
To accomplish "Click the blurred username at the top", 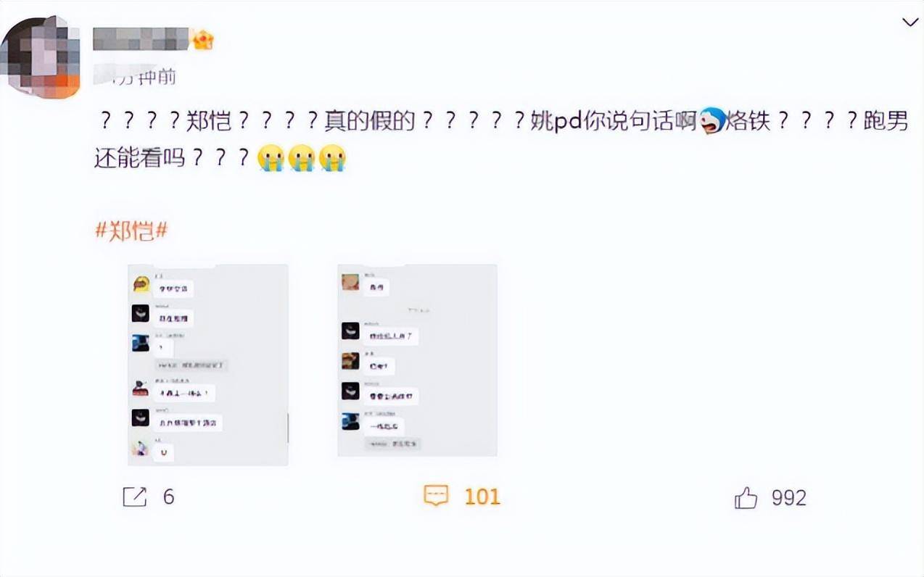I will pyautogui.click(x=141, y=38).
